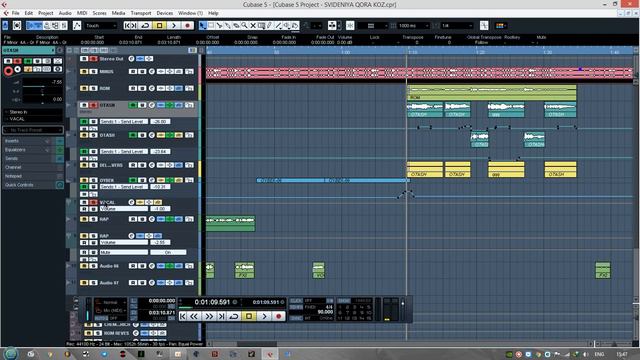Open the 1000 ms grid dropdown
This screenshot has height=360, width=640.
[414, 25]
